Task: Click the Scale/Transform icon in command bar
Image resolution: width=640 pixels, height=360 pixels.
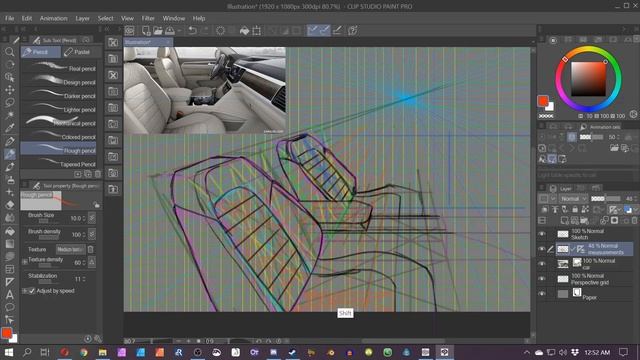Action: click(x=256, y=31)
